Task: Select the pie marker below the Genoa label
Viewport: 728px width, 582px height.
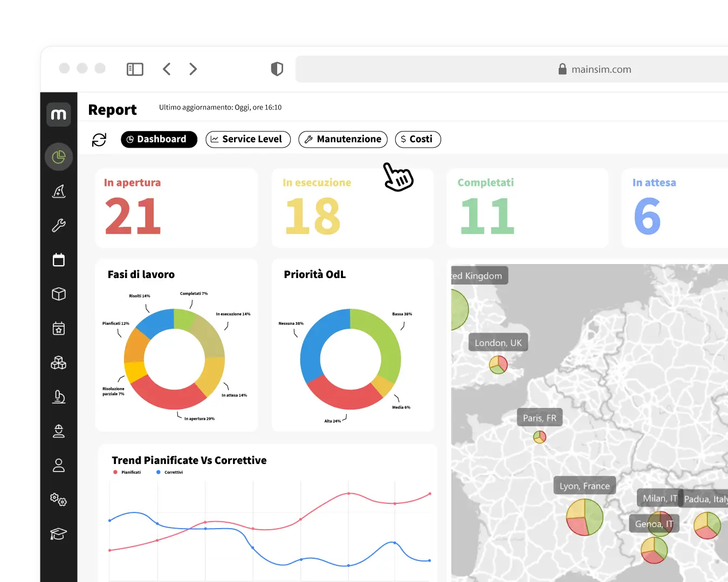Action: pyautogui.click(x=654, y=550)
